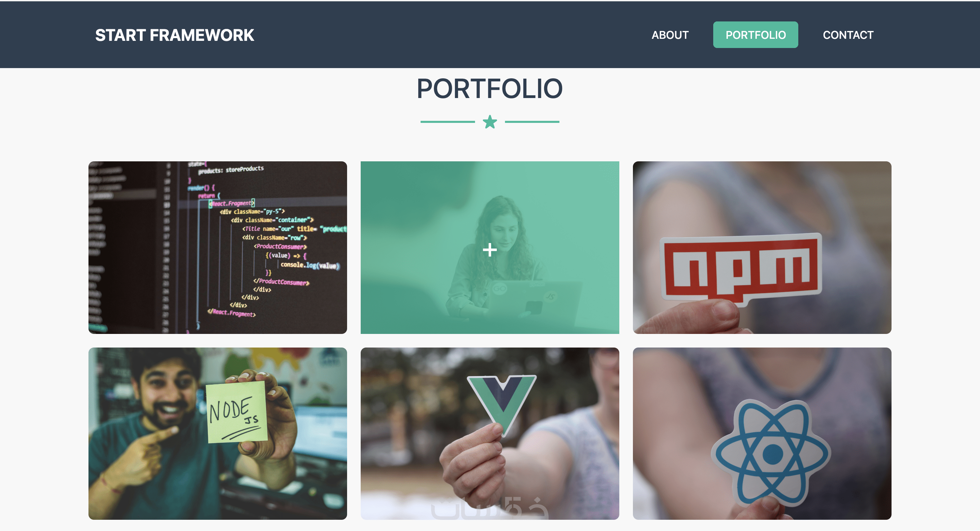This screenshot has height=531, width=980.
Task: Click the divider line left of the star
Action: (x=447, y=122)
